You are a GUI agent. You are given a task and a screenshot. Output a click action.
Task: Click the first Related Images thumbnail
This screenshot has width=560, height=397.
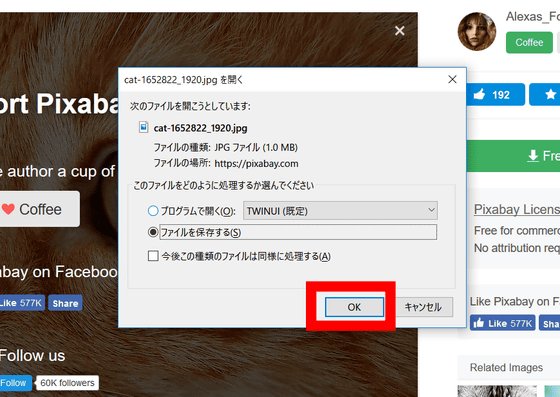[x=497, y=391]
